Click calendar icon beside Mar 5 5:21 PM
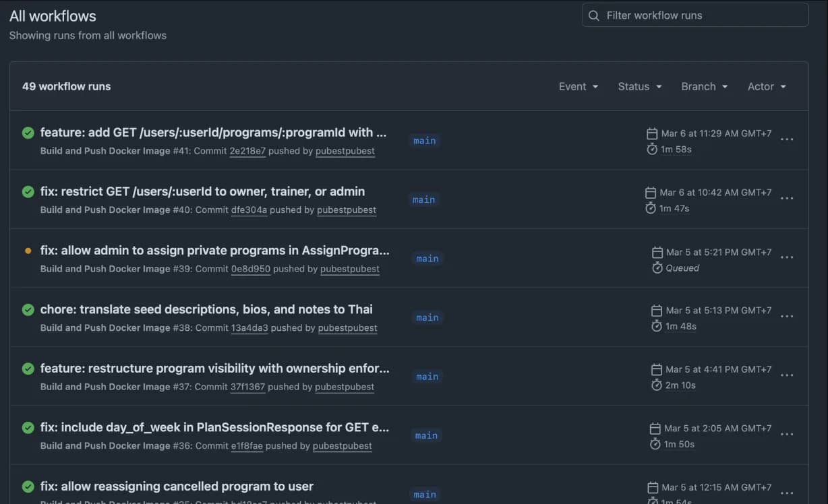The width and height of the screenshot is (828, 504). point(657,252)
